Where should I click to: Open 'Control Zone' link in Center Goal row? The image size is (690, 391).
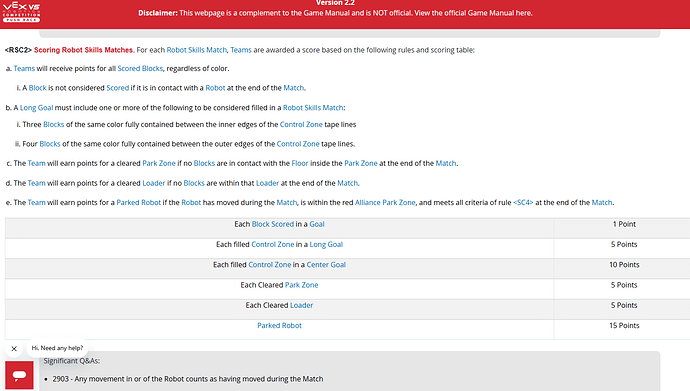270,264
